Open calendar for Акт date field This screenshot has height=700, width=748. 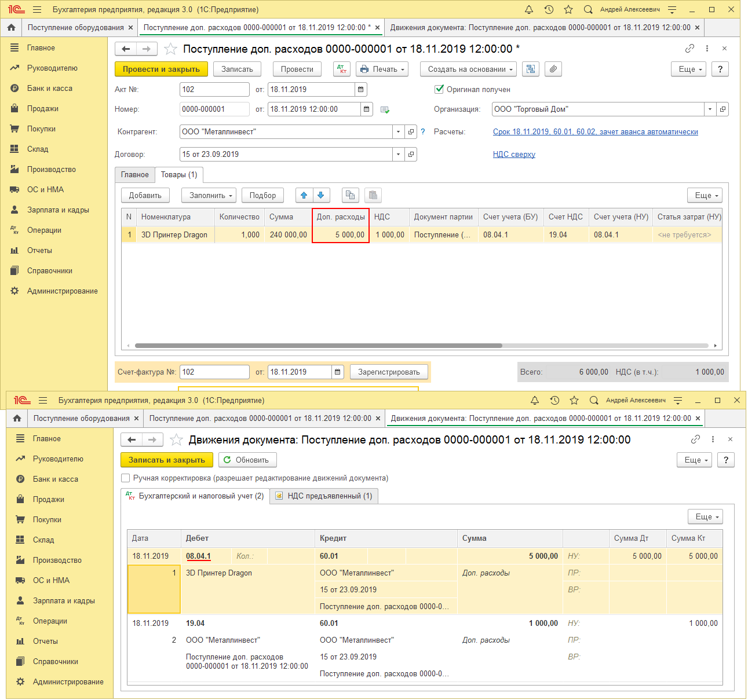point(360,89)
